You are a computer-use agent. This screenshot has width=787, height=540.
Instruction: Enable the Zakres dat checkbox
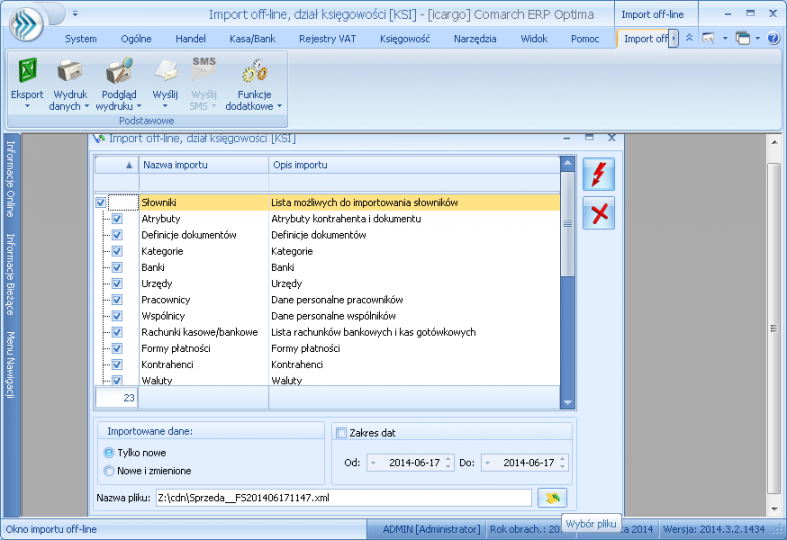point(342,433)
